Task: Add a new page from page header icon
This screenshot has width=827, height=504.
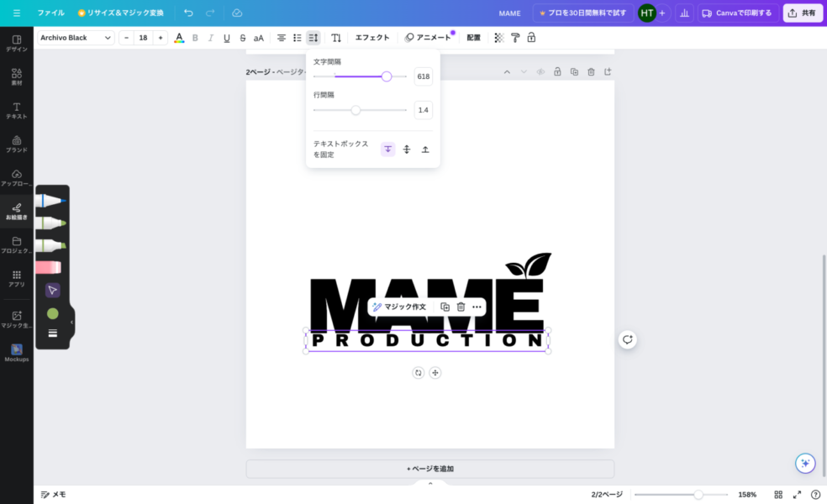Action: point(608,71)
